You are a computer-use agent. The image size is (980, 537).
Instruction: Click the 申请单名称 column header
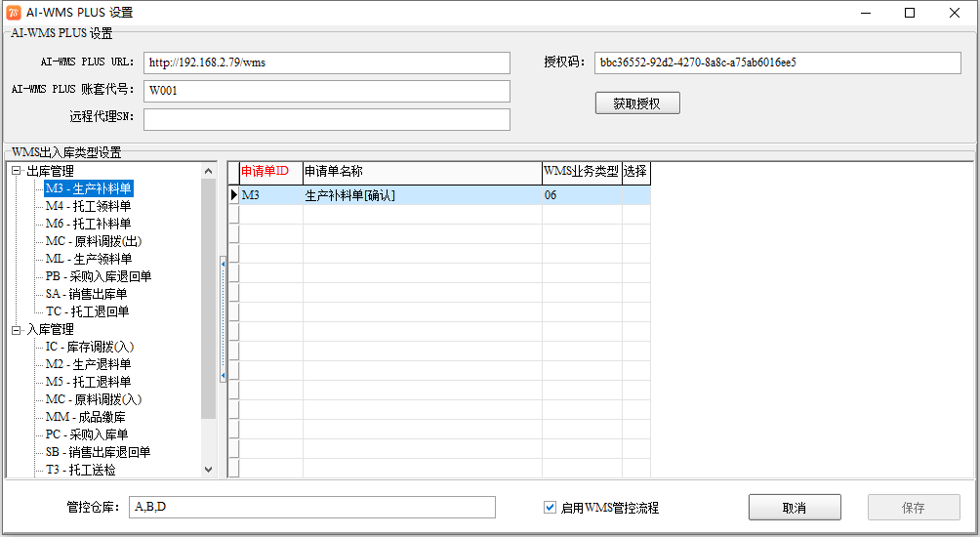(423, 171)
